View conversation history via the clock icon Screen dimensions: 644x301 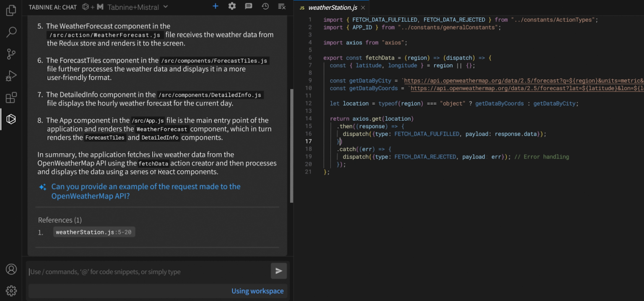pyautogui.click(x=265, y=6)
